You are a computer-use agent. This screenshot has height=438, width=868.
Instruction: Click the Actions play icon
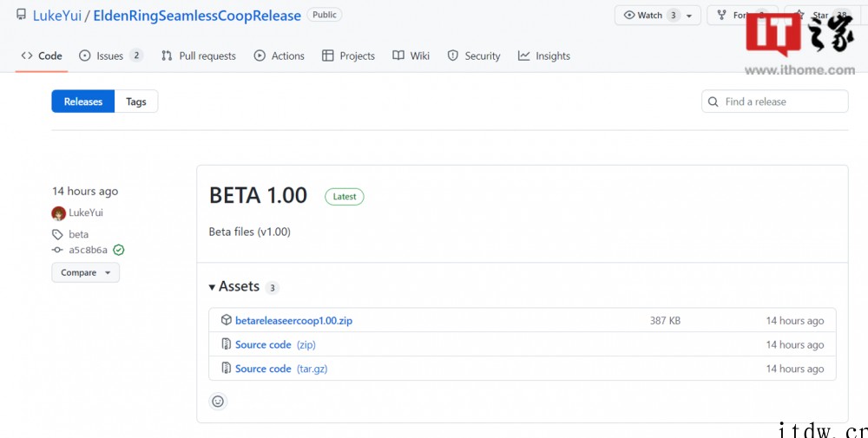point(260,56)
